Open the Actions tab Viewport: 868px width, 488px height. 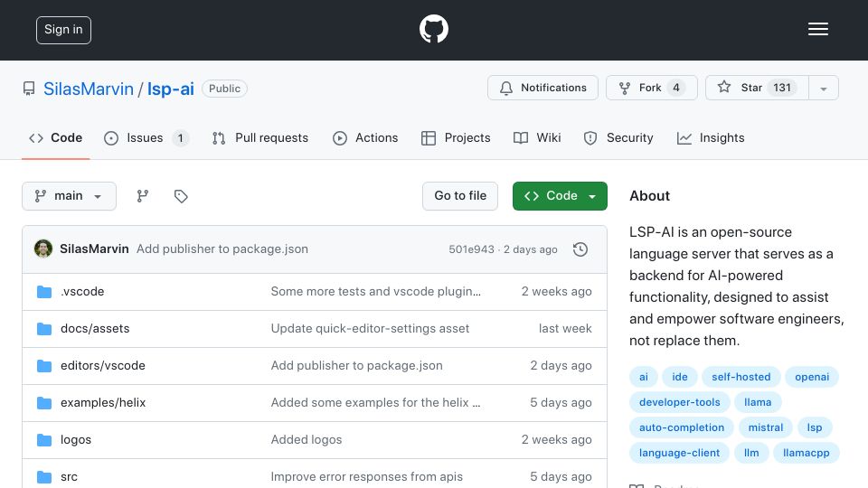pyautogui.click(x=364, y=137)
